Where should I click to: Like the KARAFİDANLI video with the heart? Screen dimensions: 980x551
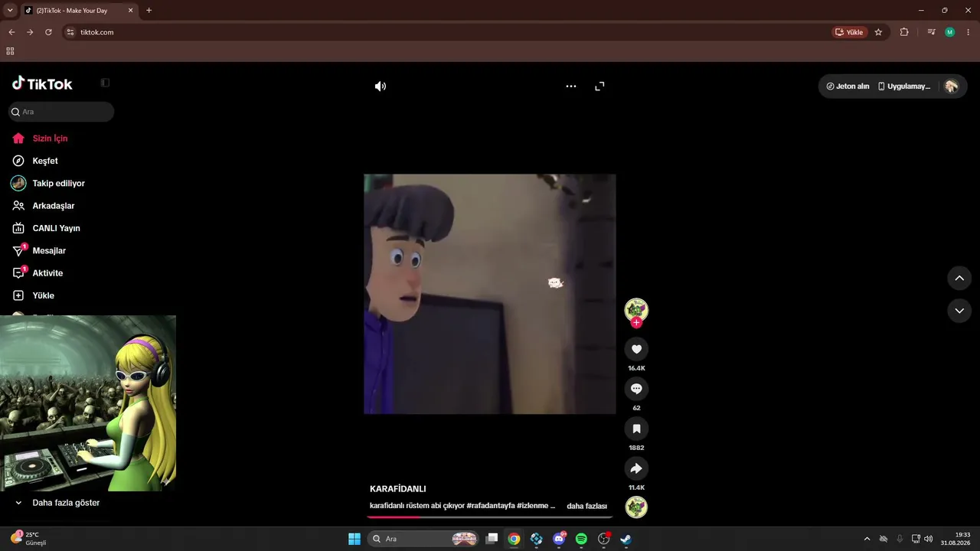point(636,349)
